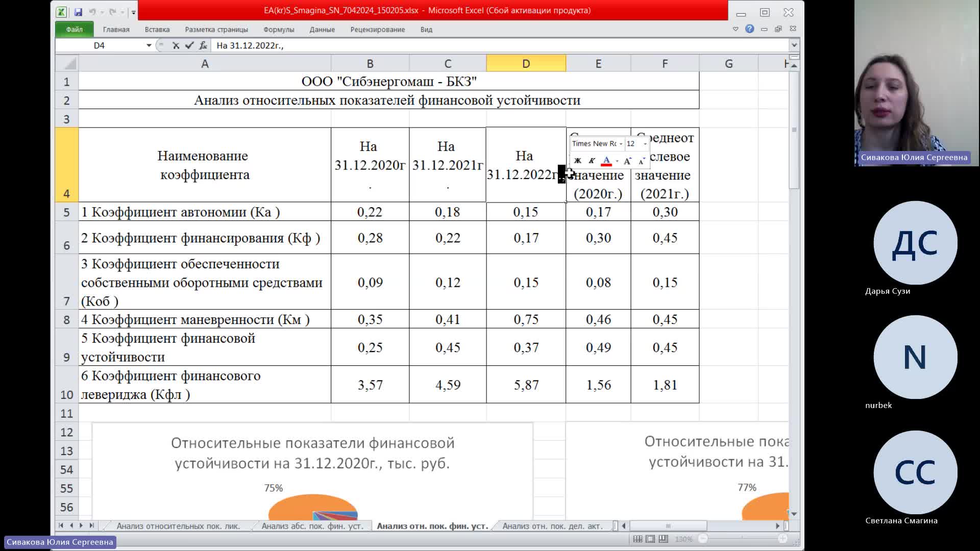Select column D header
This screenshot has width=980, height=551.
(x=526, y=63)
